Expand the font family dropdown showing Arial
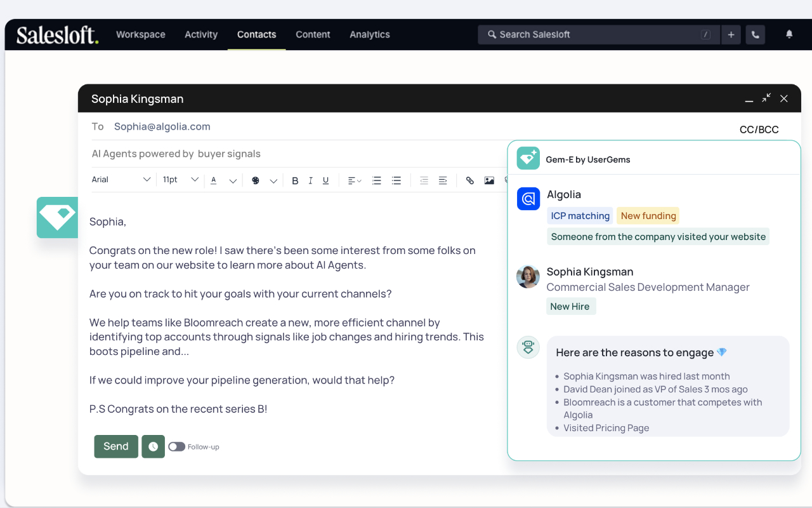The image size is (812, 508). point(122,180)
